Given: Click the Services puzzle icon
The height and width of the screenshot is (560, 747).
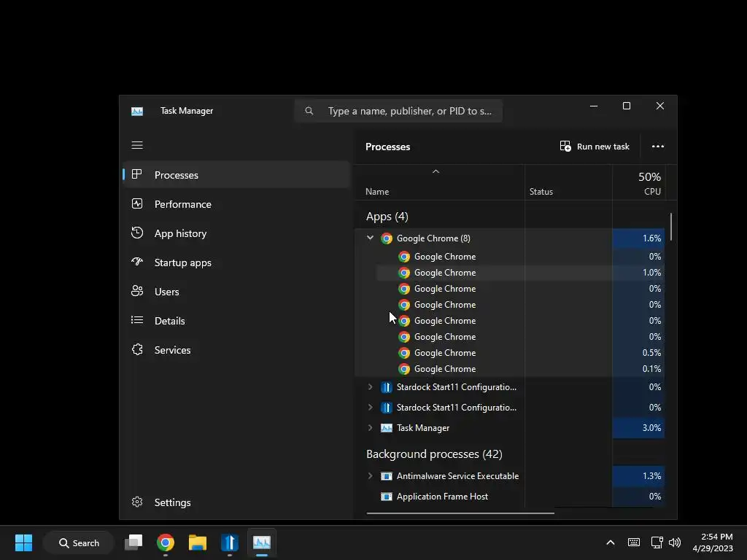Looking at the screenshot, I should [x=137, y=349].
